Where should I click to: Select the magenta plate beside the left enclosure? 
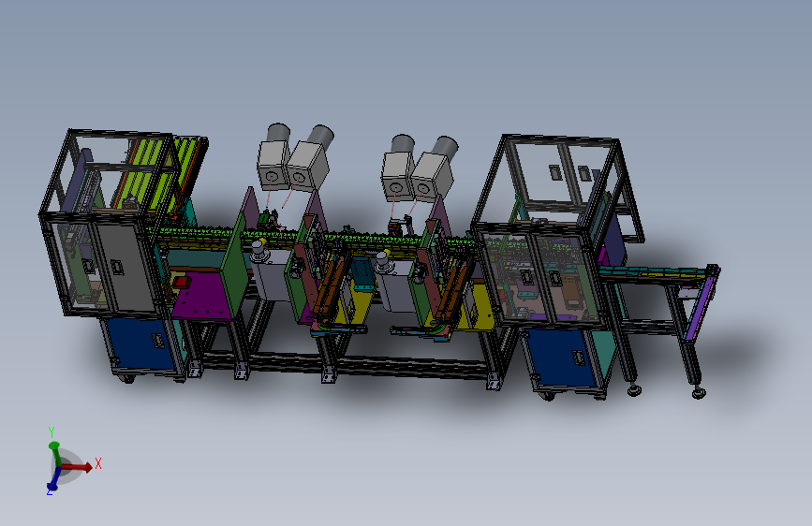point(202,296)
